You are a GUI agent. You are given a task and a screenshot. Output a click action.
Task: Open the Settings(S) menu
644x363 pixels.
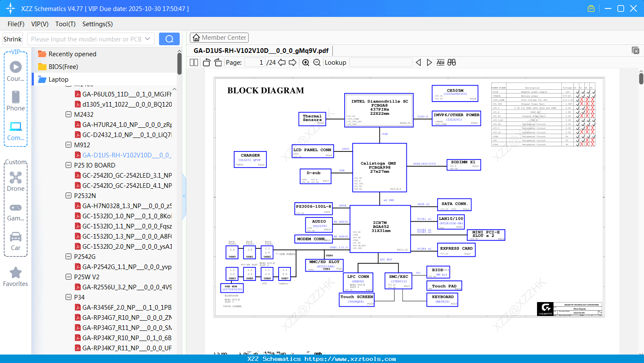98,24
